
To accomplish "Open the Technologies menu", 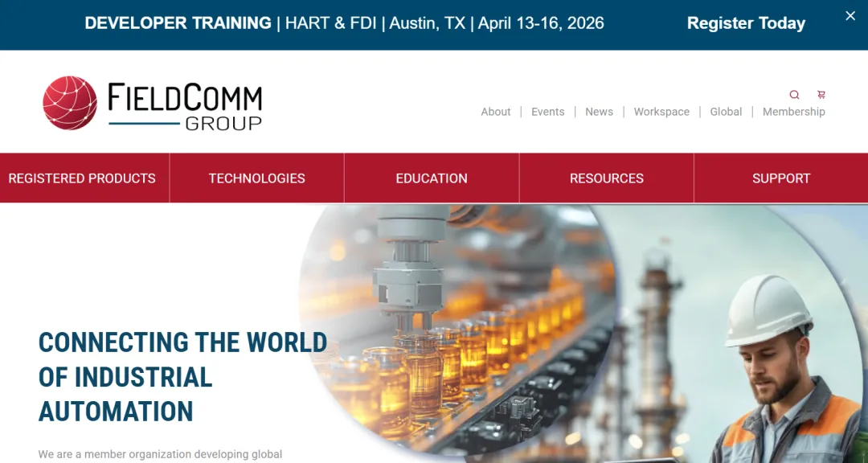I will tap(257, 178).
